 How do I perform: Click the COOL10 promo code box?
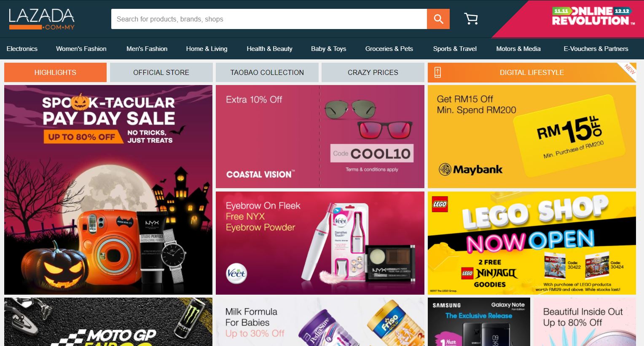[x=372, y=154]
